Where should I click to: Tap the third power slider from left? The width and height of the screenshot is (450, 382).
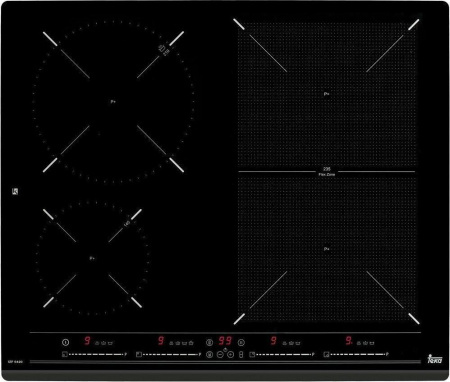284,355
